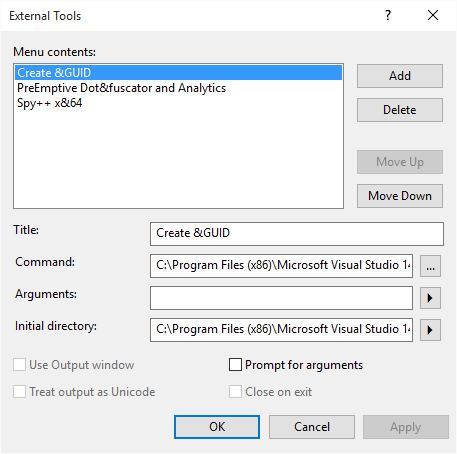Click into the Title input field
The height and width of the screenshot is (454, 457).
[297, 234]
